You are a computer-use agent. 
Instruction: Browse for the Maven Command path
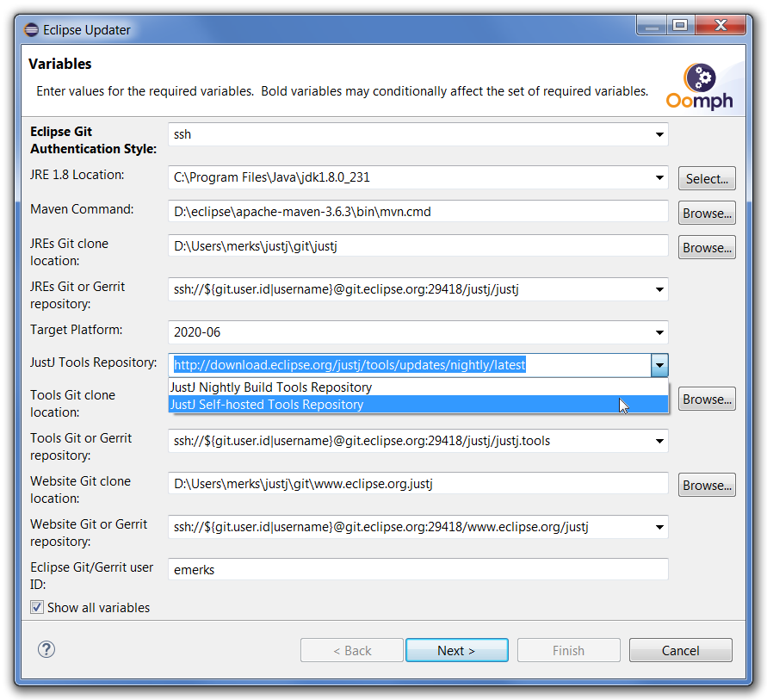coord(707,213)
